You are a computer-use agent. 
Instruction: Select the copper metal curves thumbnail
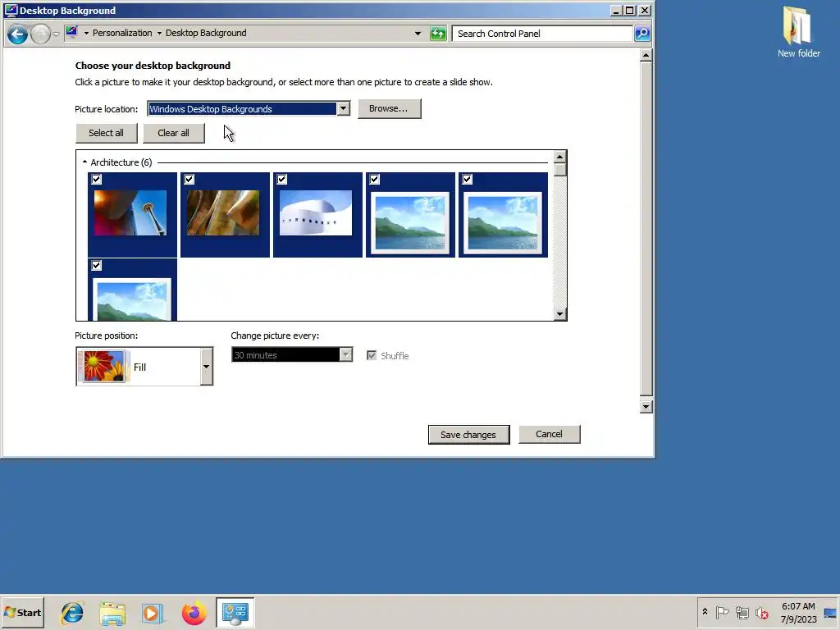click(x=223, y=213)
